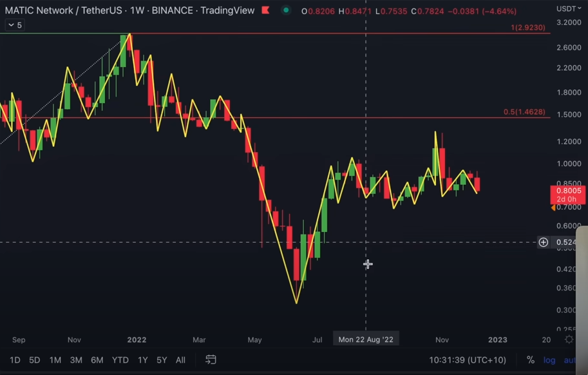Click the Sep label on time axis

[x=19, y=340]
